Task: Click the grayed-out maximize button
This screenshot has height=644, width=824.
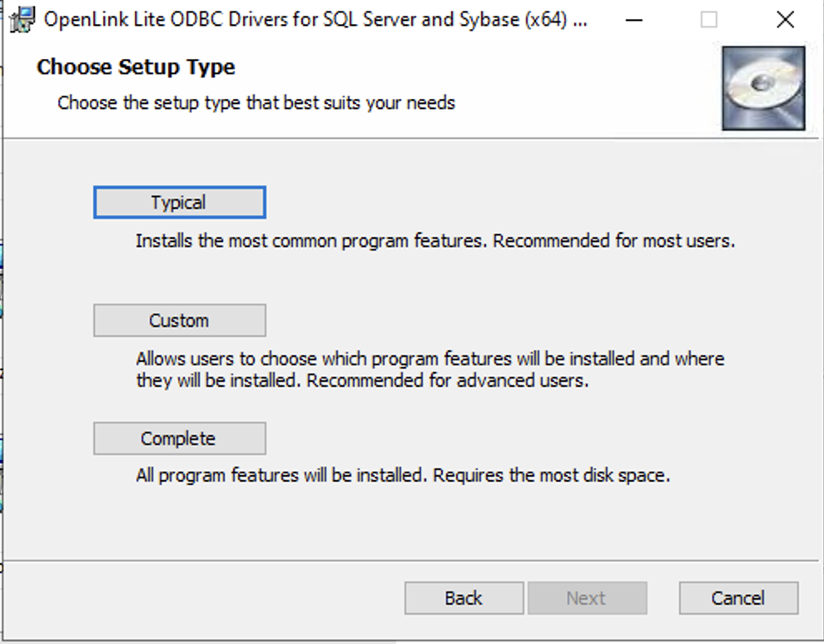Action: [x=708, y=18]
